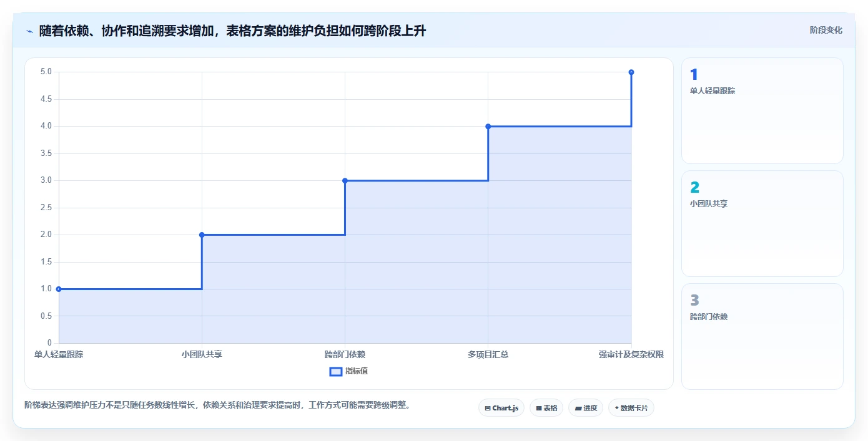868x441 pixels.
Task: Open stage card 3 跨部门依赖
Action: 762,336
